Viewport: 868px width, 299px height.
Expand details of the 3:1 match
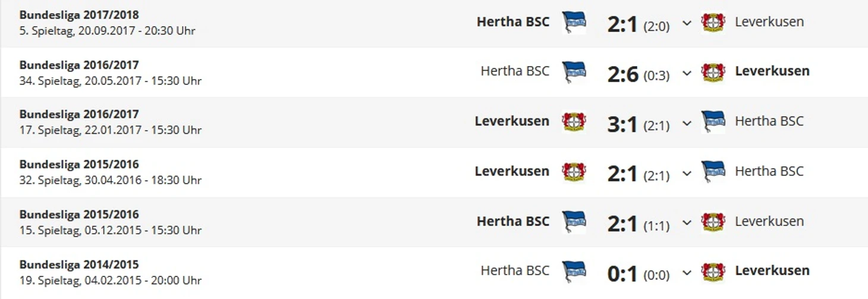pos(687,123)
